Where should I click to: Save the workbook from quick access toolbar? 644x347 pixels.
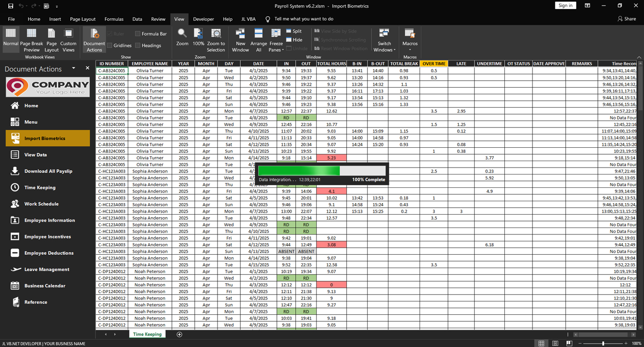point(10,6)
